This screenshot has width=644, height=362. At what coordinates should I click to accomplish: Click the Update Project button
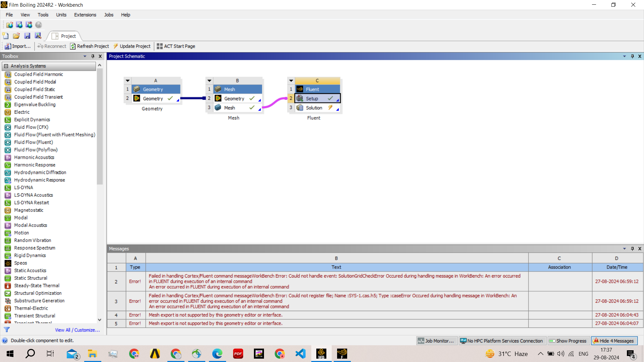(132, 46)
